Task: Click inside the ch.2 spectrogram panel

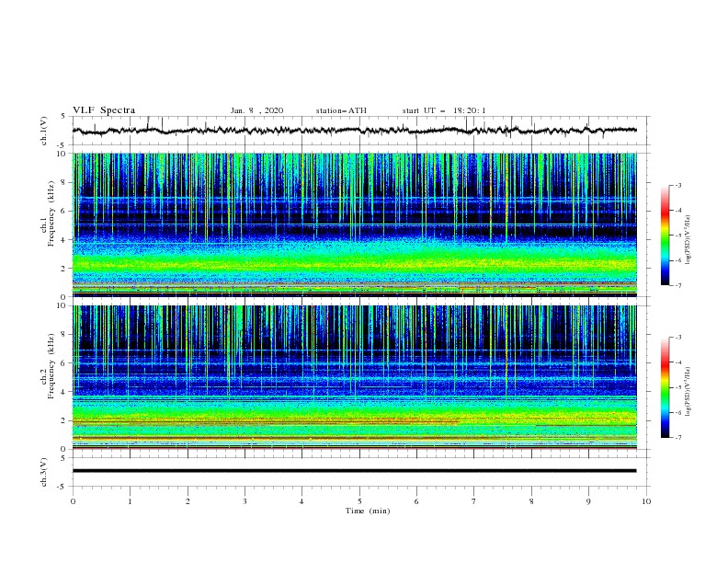Action: (355, 377)
